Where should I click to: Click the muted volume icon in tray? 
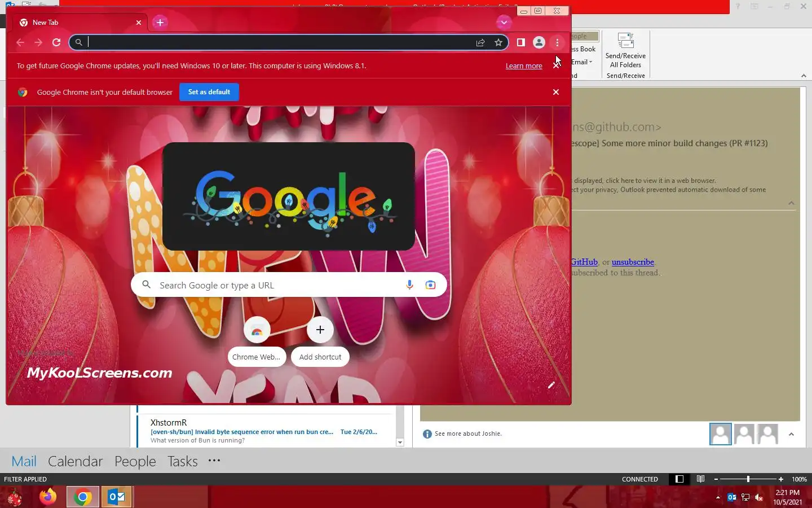tap(759, 497)
